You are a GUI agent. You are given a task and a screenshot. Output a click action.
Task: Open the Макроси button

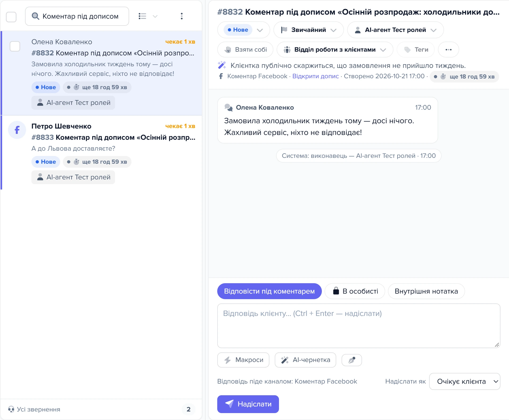[243, 360]
